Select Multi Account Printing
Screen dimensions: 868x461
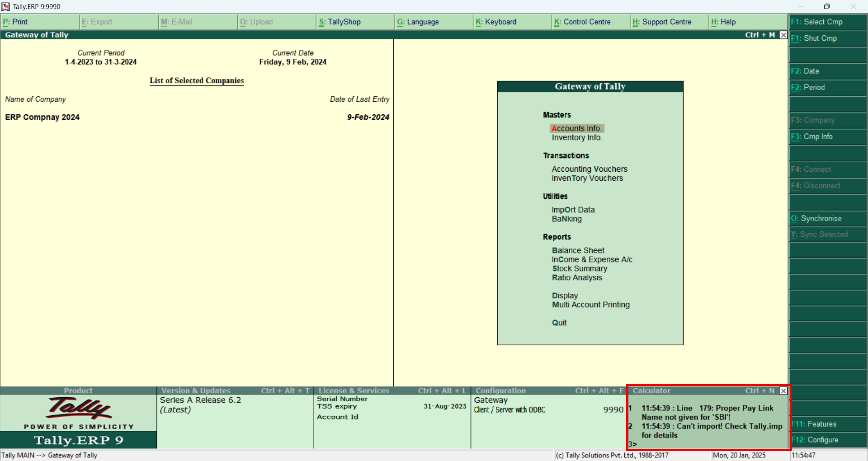click(591, 305)
